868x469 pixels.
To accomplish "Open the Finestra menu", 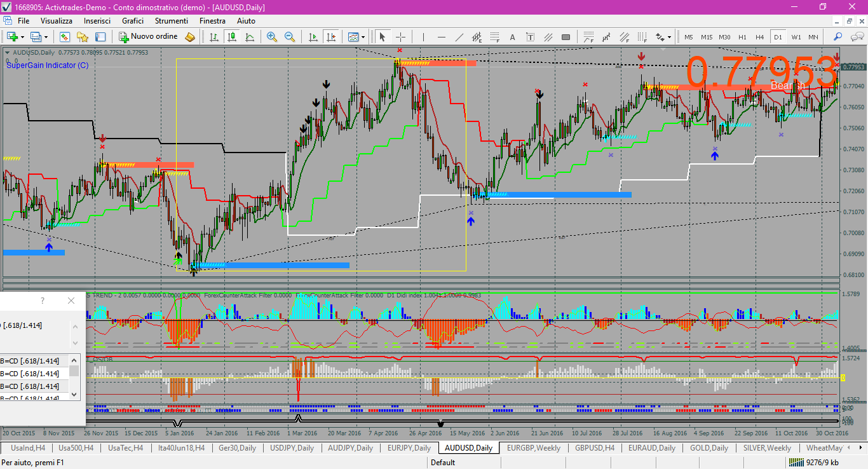I will 212,21.
